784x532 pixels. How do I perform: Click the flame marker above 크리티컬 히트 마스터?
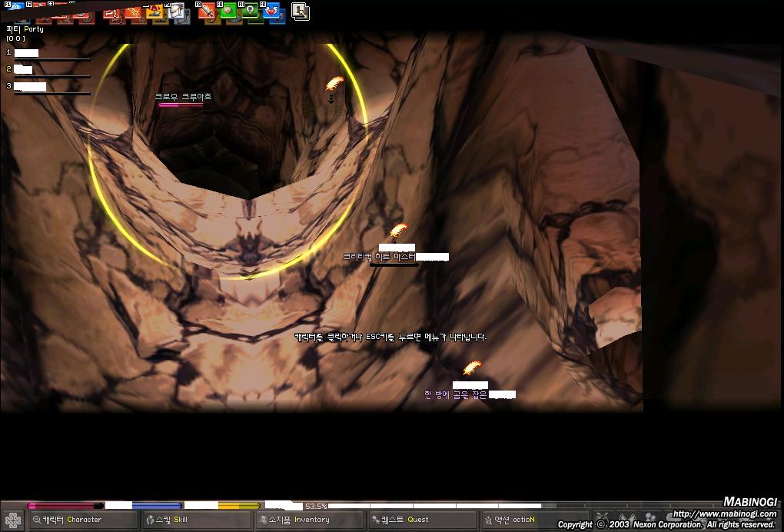pyautogui.click(x=398, y=231)
